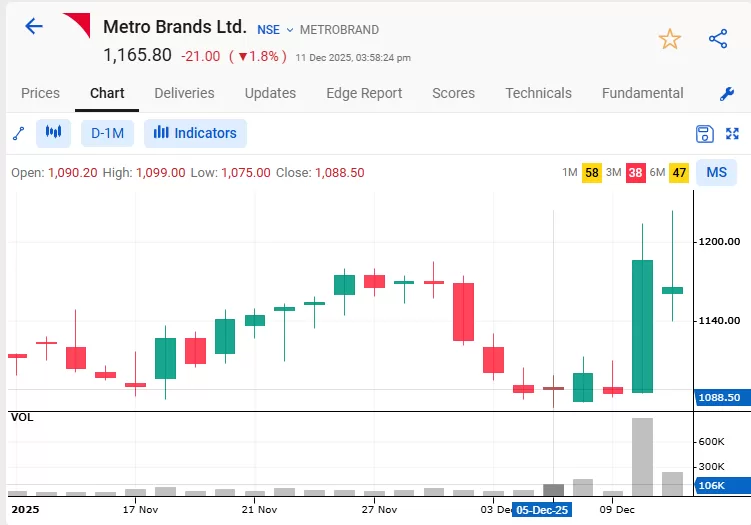
Task: Click the large red candle after 27 Nov
Action: pos(464,312)
